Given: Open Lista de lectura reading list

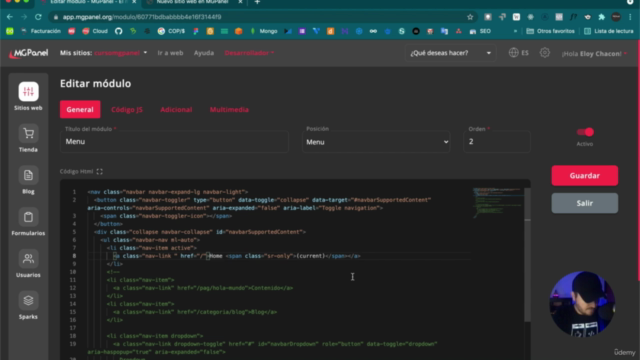Looking at the screenshot, I should [609, 31].
